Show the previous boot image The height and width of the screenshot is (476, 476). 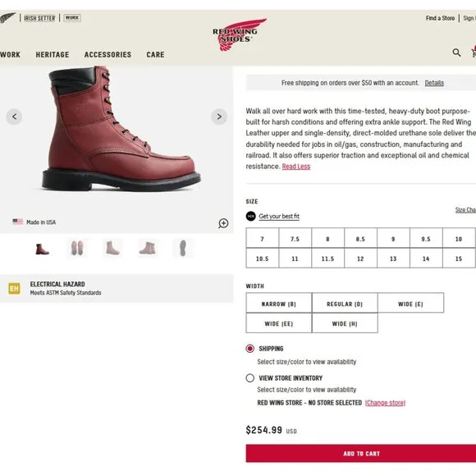click(14, 117)
